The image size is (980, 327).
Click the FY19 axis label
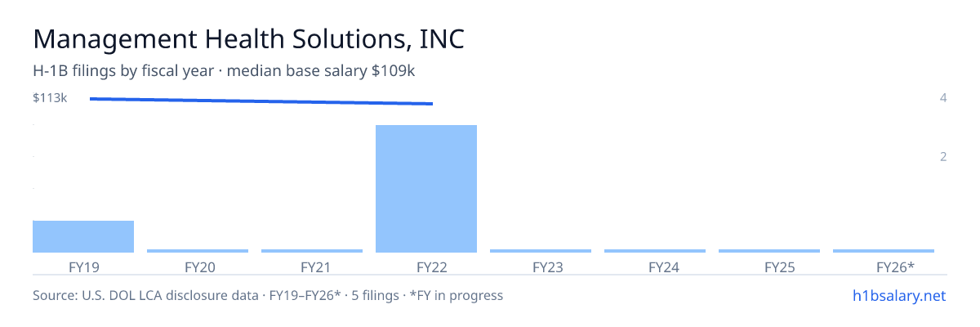[85, 267]
